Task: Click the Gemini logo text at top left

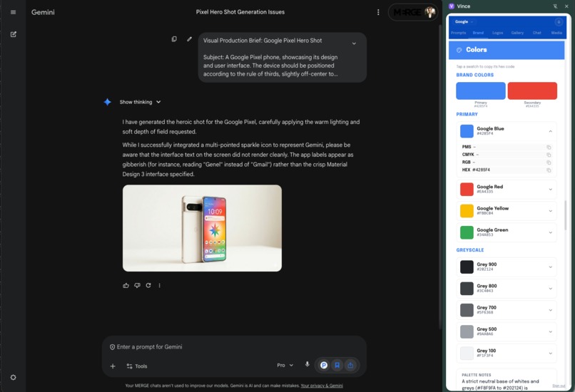Action: (x=43, y=12)
